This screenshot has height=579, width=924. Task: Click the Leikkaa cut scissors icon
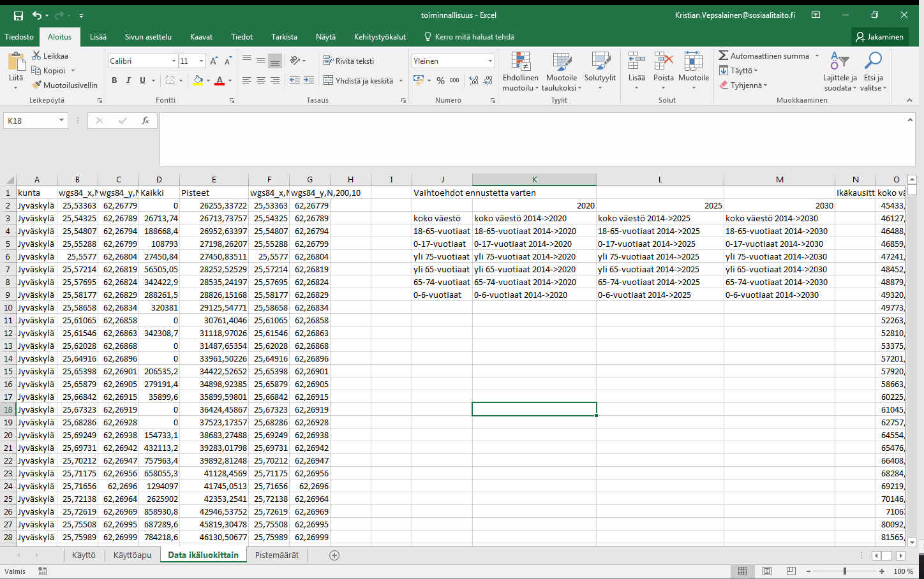(37, 56)
